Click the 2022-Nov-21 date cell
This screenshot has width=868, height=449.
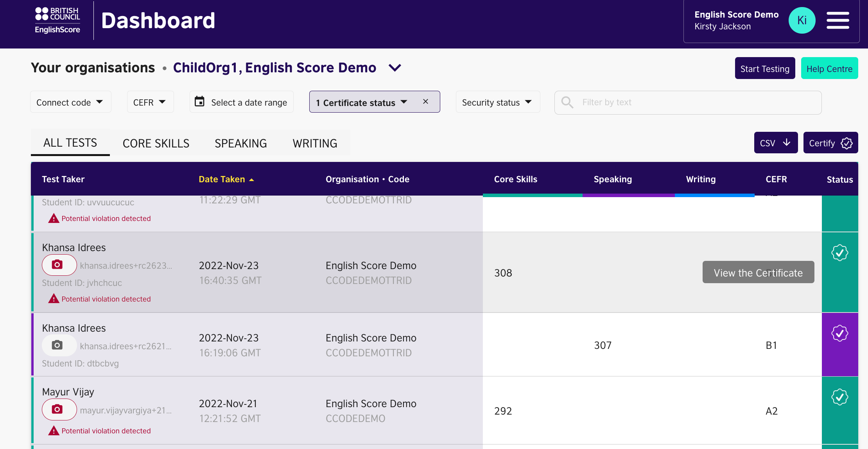[228, 404]
